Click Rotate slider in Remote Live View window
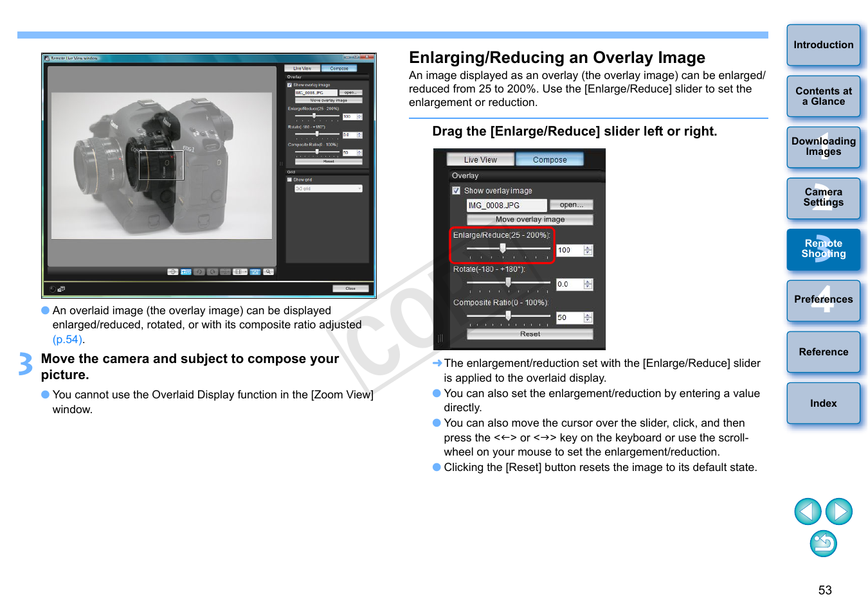The image size is (868, 613). click(317, 134)
